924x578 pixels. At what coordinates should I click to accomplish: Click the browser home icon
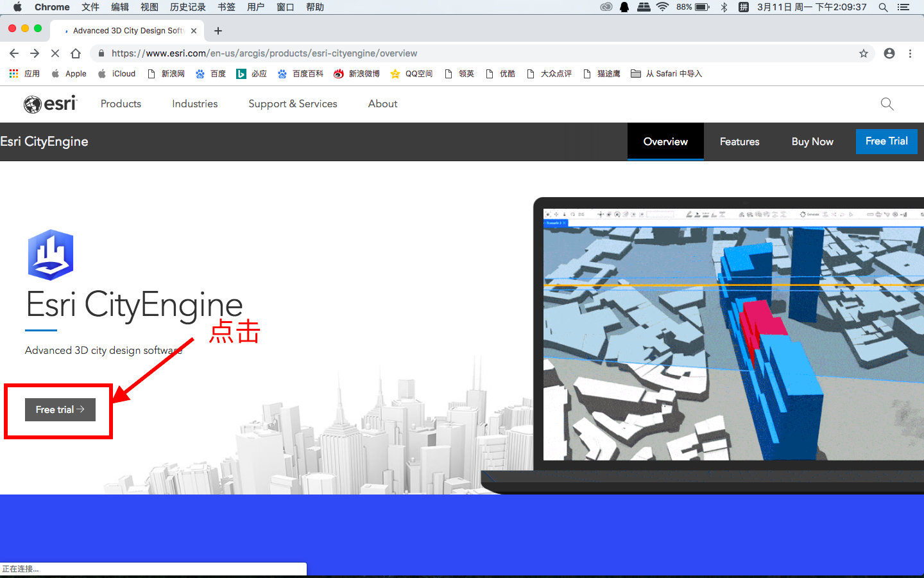[x=76, y=53]
